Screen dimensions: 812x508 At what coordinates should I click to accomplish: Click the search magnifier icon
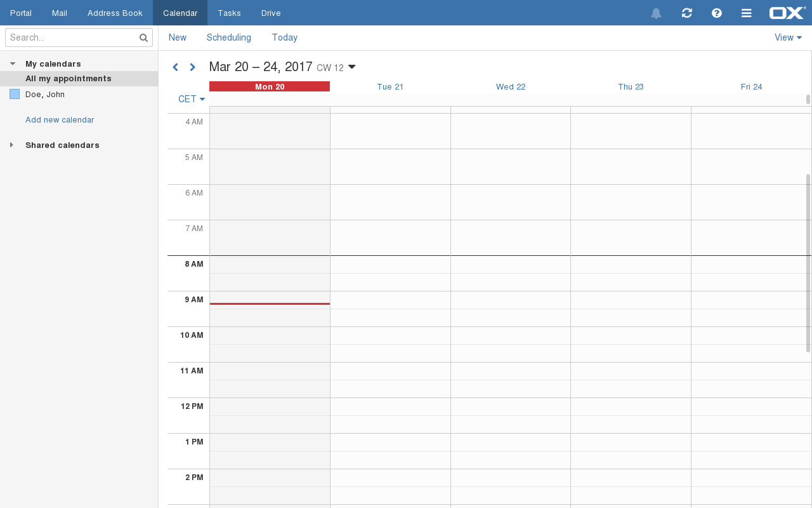[143, 38]
